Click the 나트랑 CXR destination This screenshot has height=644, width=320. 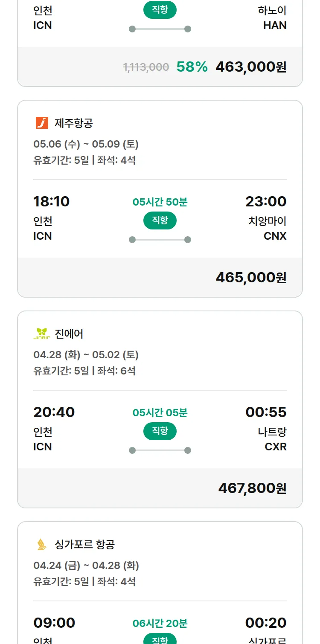pos(272,439)
